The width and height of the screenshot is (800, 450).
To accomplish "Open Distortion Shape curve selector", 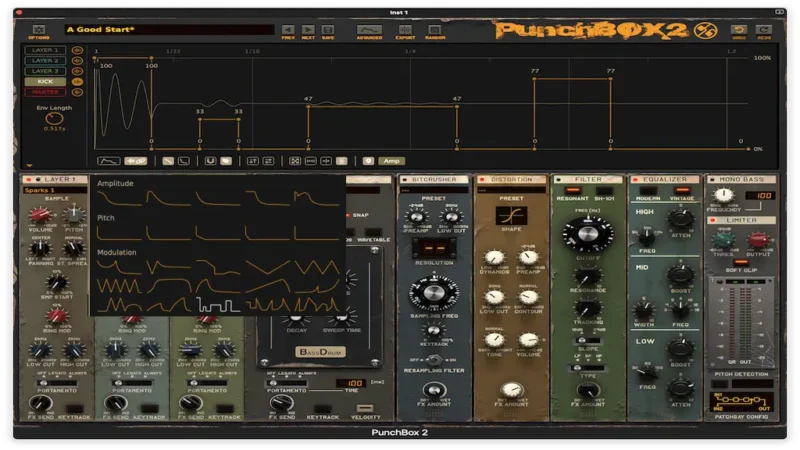I will tap(511, 215).
